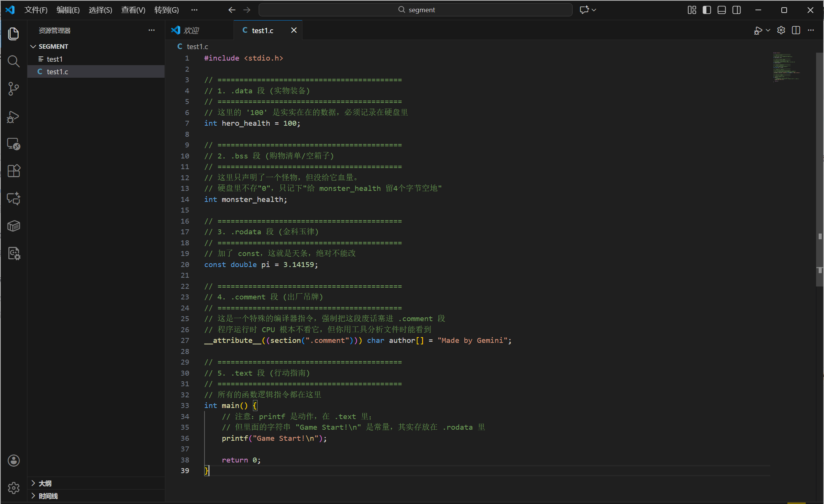The width and height of the screenshot is (824, 504).
Task: Click the split editor right button
Action: [x=796, y=30]
